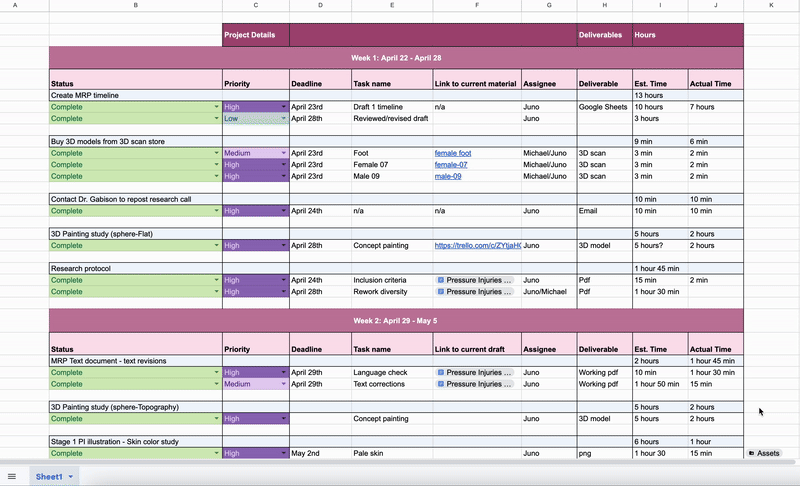Select Stage 1 PI illustration - Skin color study cell

click(136, 442)
